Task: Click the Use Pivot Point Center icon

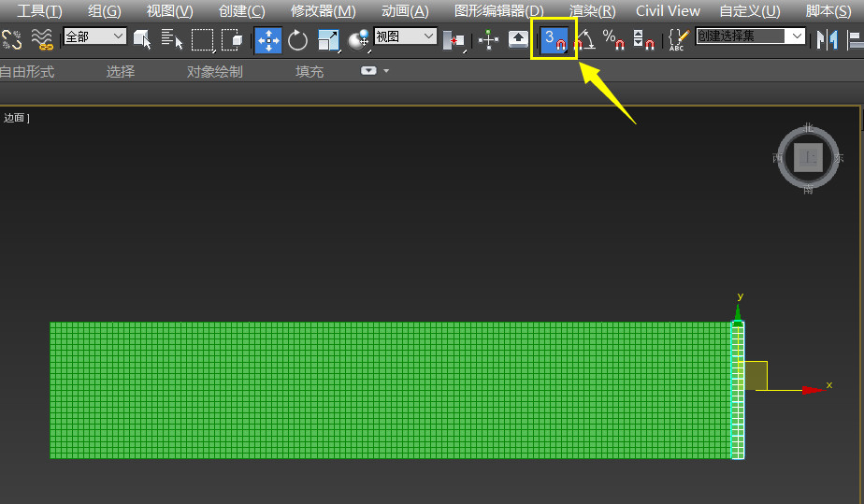Action: pos(454,40)
